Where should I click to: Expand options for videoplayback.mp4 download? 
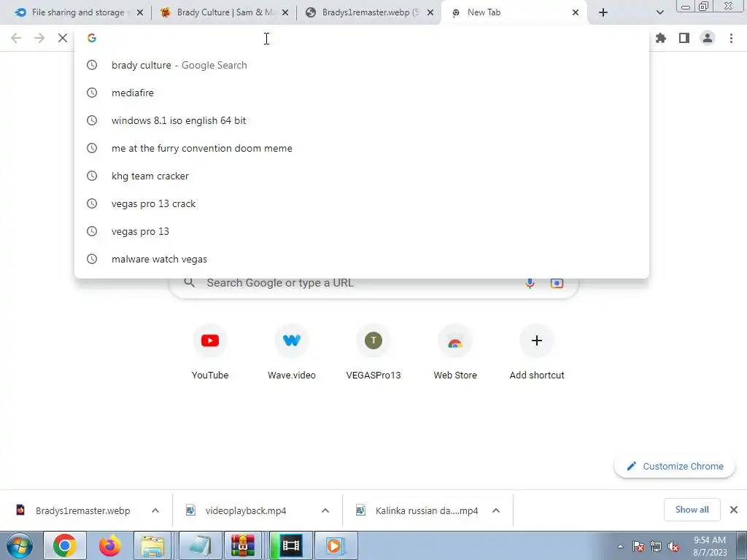[x=325, y=510]
